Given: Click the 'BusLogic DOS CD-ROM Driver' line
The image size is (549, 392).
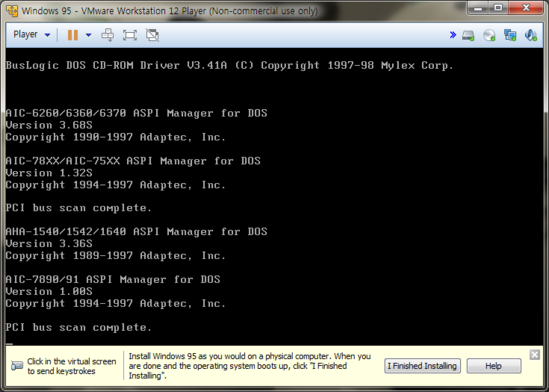Looking at the screenshot, I should click(230, 66).
